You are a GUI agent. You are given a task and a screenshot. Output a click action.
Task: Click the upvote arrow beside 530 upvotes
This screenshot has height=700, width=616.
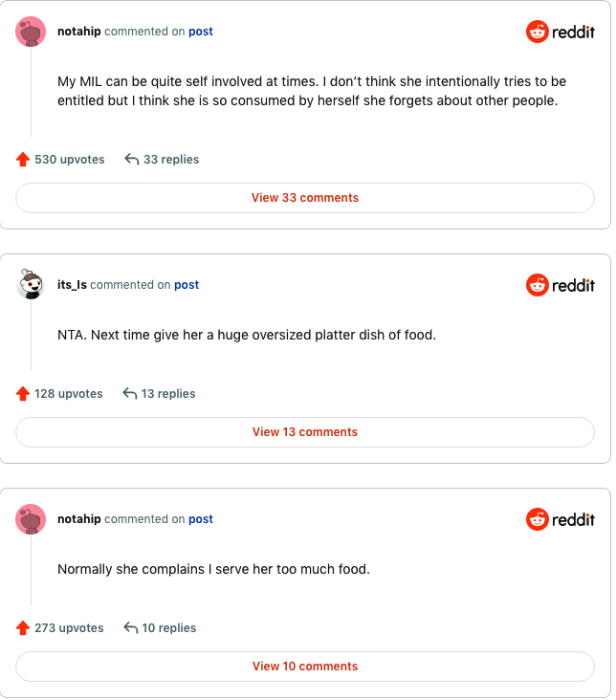[23, 160]
